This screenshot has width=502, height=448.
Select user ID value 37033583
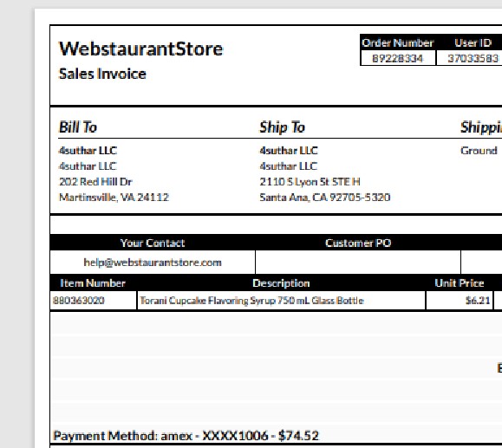point(473,58)
